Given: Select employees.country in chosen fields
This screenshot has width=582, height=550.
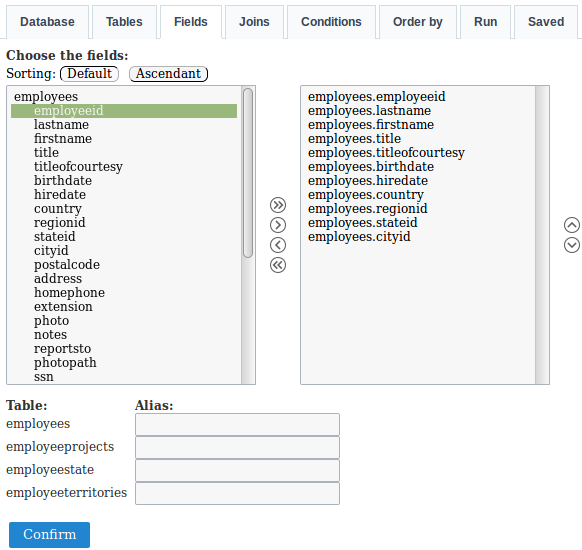Looking at the screenshot, I should pyautogui.click(x=419, y=195).
